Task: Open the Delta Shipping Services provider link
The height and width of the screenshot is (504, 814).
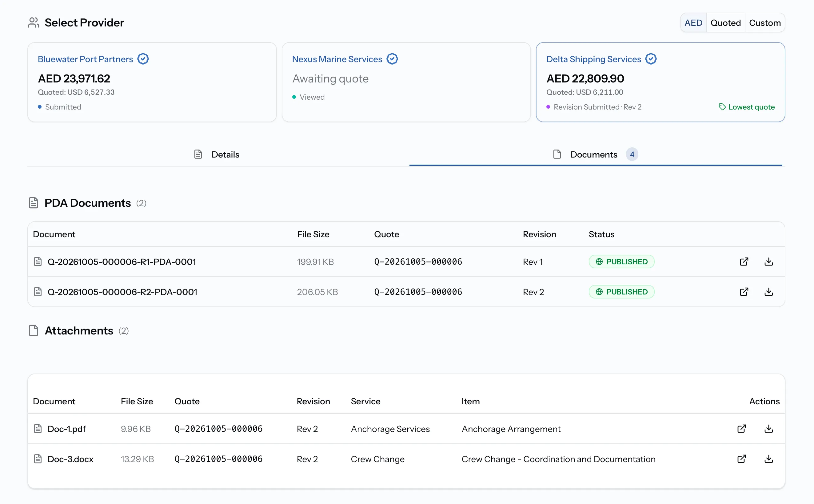Action: point(593,59)
